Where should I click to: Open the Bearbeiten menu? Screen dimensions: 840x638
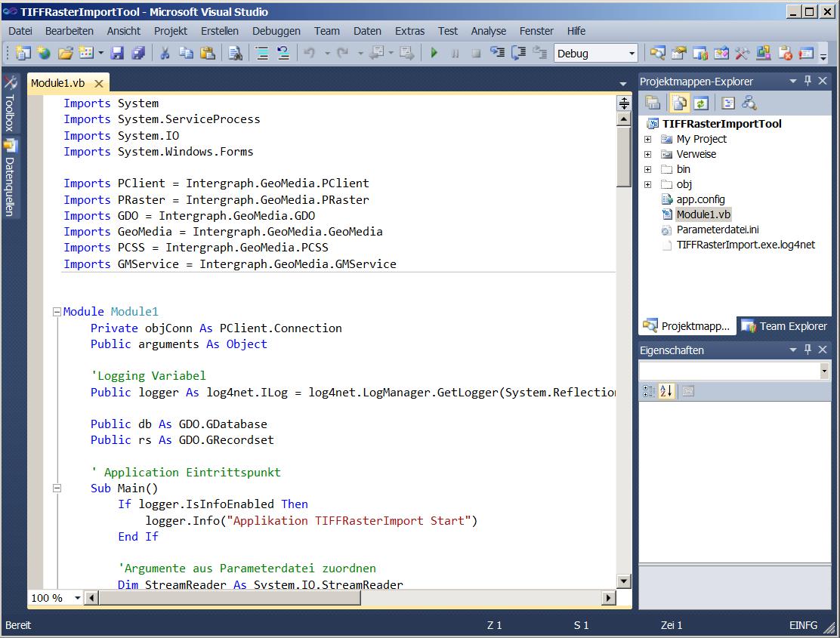[x=69, y=31]
